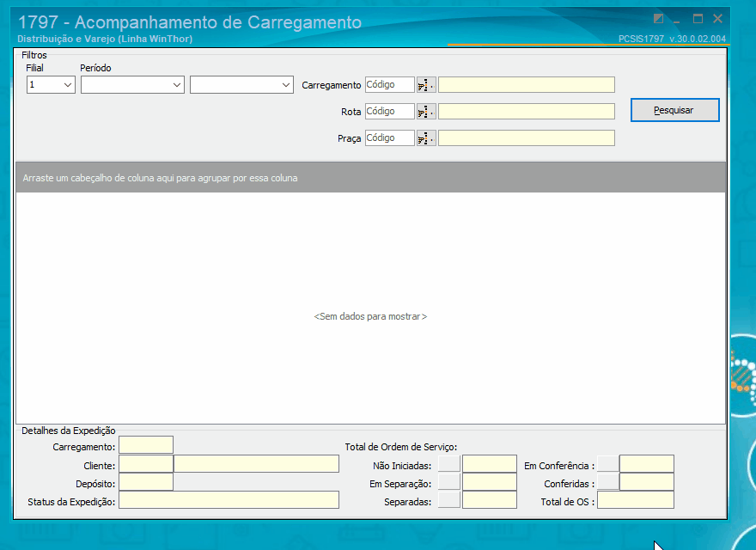
Task: Click the Carregamento field in Detalhes da Expedição
Action: pos(145,445)
